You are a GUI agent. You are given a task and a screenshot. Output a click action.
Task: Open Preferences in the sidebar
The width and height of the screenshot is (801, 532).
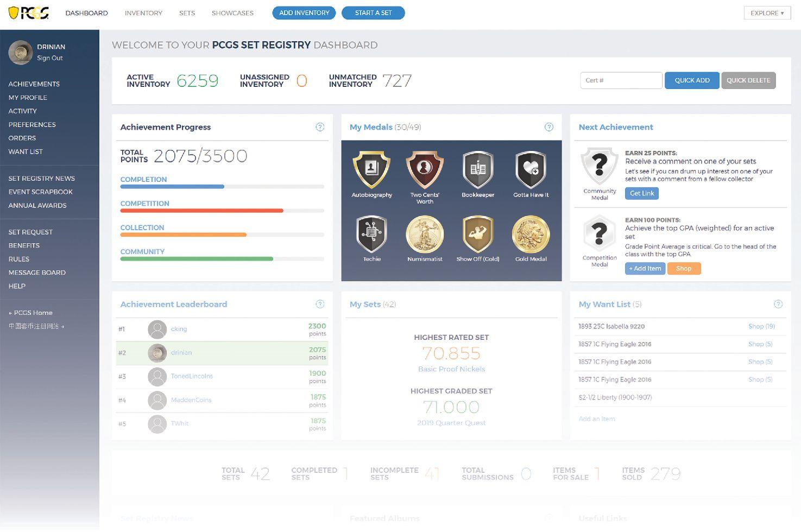(32, 125)
